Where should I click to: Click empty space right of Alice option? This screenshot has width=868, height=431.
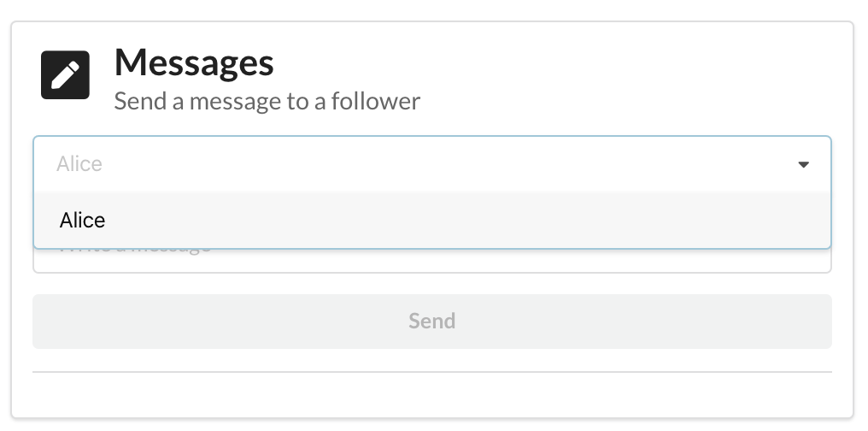(x=513, y=221)
